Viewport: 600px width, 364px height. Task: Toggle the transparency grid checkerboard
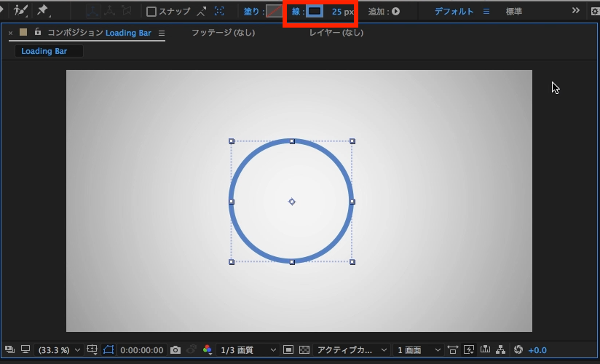coord(304,349)
